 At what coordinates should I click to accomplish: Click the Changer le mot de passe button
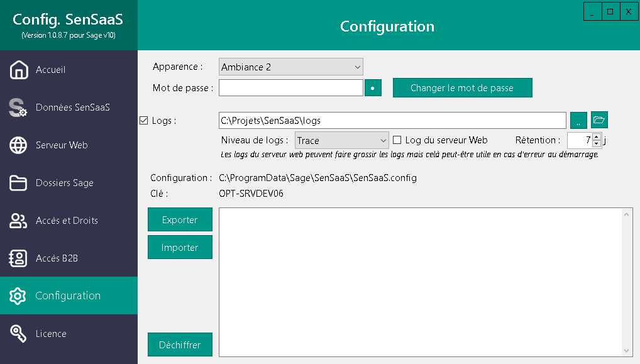pos(462,88)
